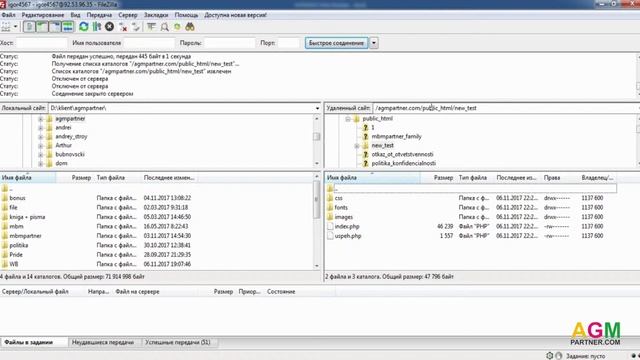Open remote file search binoculars
This screenshot has width=640, height=360.
click(x=190, y=27)
